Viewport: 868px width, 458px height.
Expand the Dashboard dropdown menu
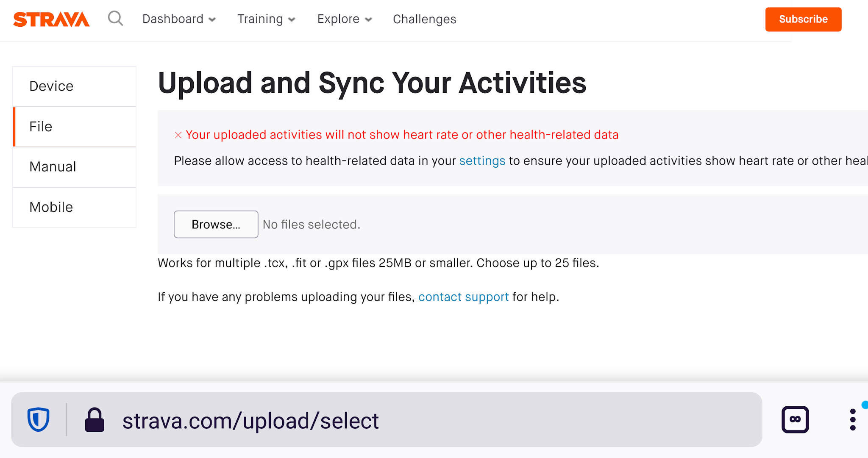click(179, 19)
